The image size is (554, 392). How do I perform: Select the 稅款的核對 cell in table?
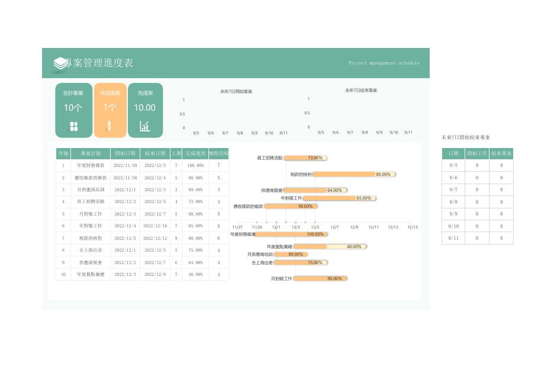click(x=91, y=238)
